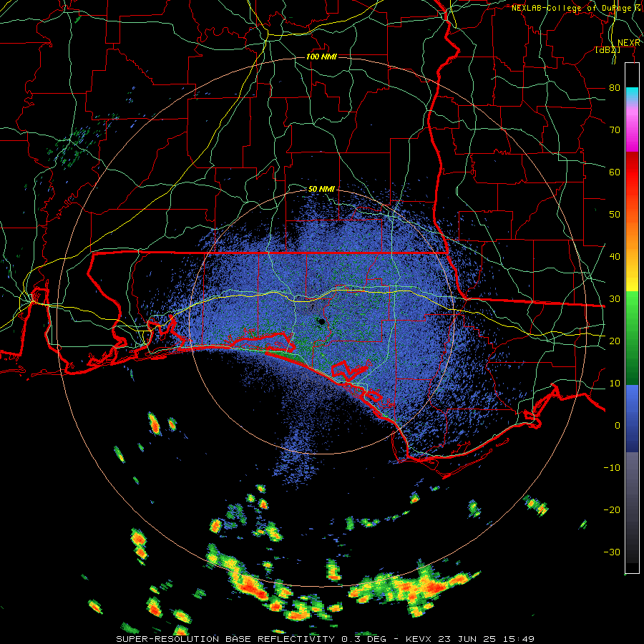The height and width of the screenshot is (644, 644).
Task: Click the bright green segment of the color bar
Action: point(632,309)
